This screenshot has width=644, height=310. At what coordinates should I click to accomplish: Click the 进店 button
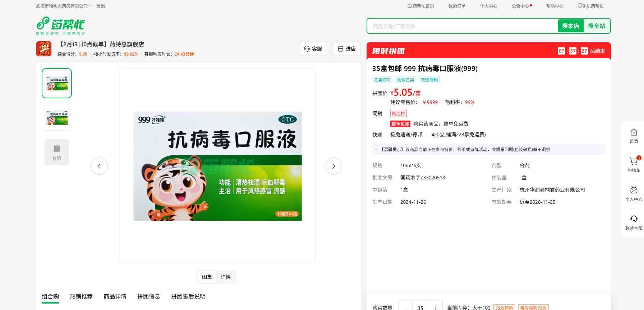tap(347, 49)
